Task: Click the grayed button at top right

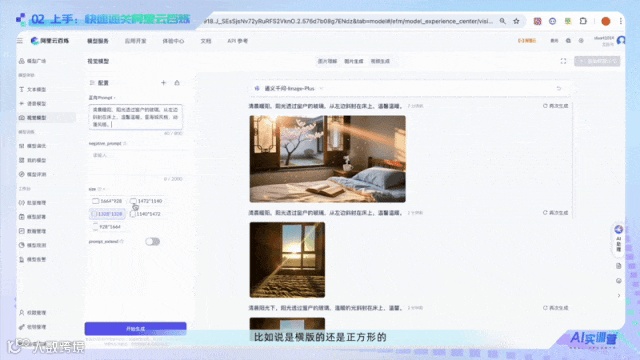Action: pyautogui.click(x=597, y=61)
